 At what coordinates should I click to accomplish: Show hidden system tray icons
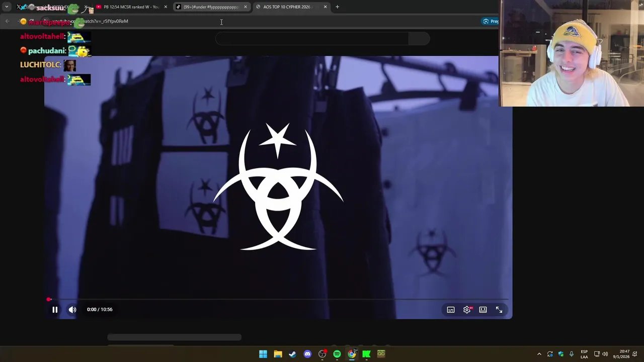point(539,354)
